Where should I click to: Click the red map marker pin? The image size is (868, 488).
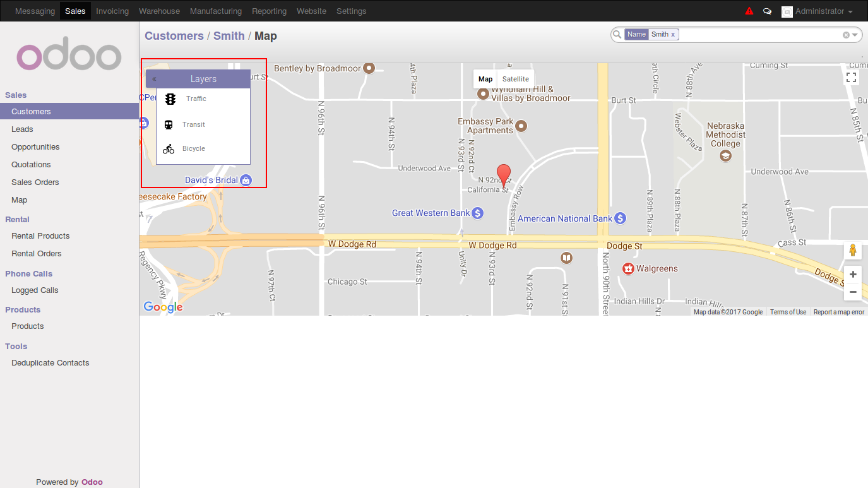pos(504,176)
